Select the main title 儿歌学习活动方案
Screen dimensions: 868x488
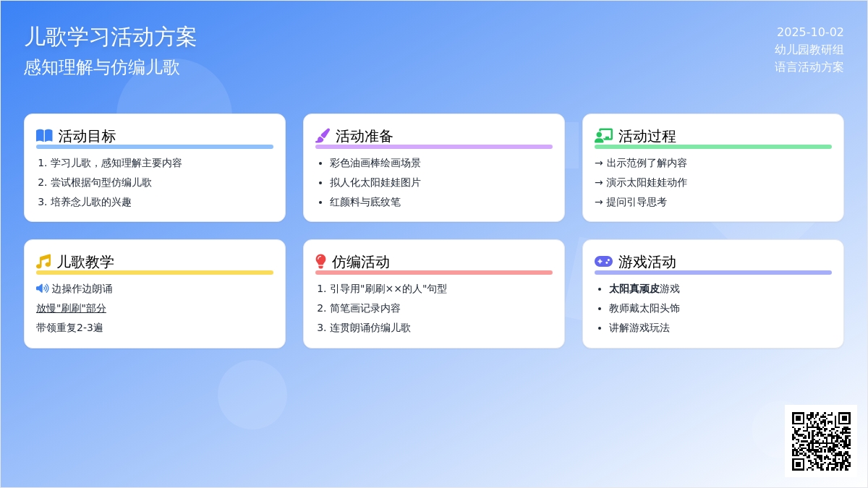pyautogui.click(x=111, y=37)
